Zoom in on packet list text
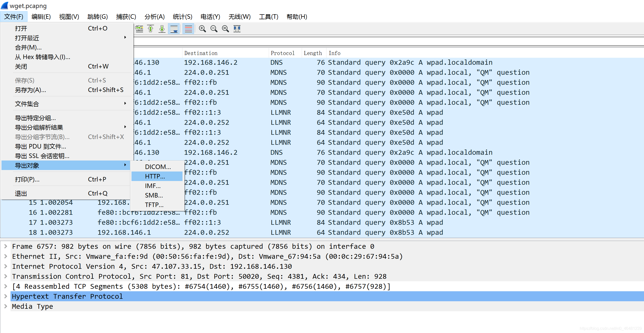Image resolution: width=644 pixels, height=333 pixels. (202, 29)
